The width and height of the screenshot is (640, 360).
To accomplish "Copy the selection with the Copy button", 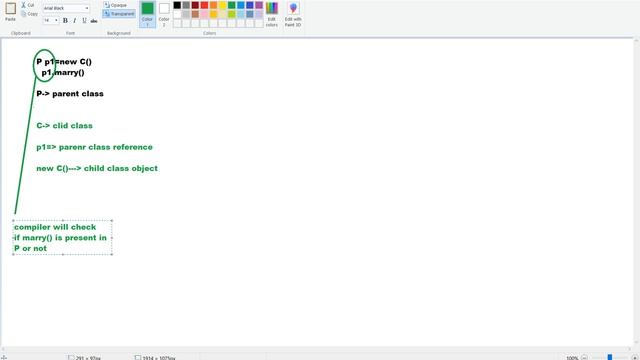I will 29,14.
